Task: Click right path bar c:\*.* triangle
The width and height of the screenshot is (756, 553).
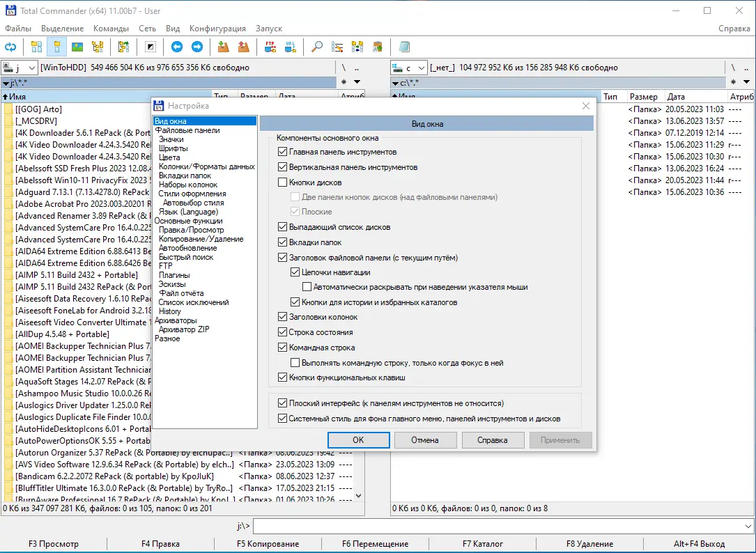Action: pyautogui.click(x=396, y=84)
